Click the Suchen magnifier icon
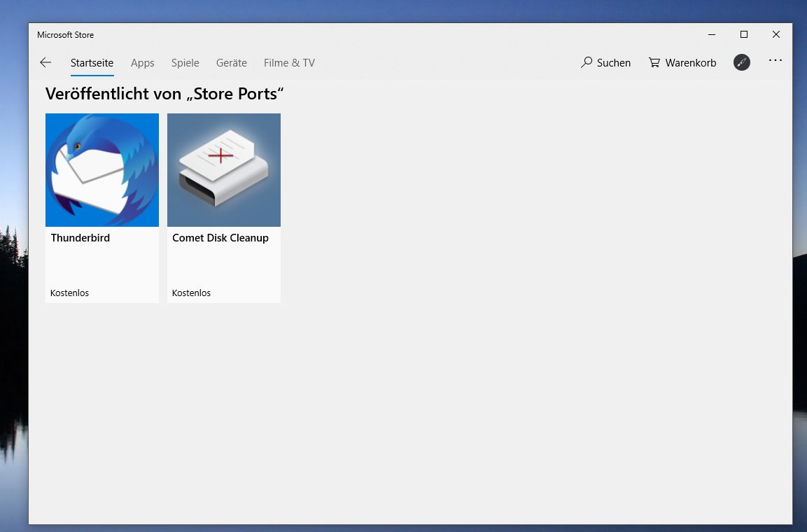The height and width of the screenshot is (532, 807). click(x=587, y=62)
